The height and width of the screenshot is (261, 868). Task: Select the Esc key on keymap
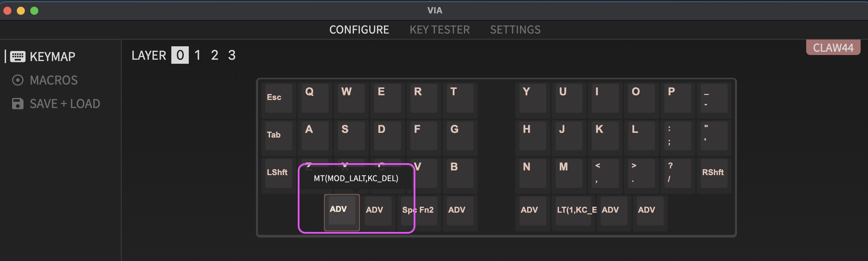pyautogui.click(x=278, y=98)
